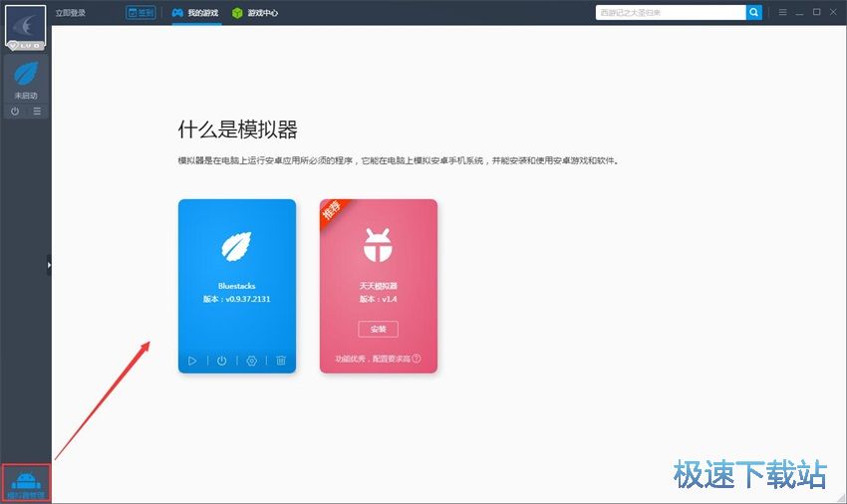
Task: Click the top search input field
Action: pyautogui.click(x=671, y=12)
